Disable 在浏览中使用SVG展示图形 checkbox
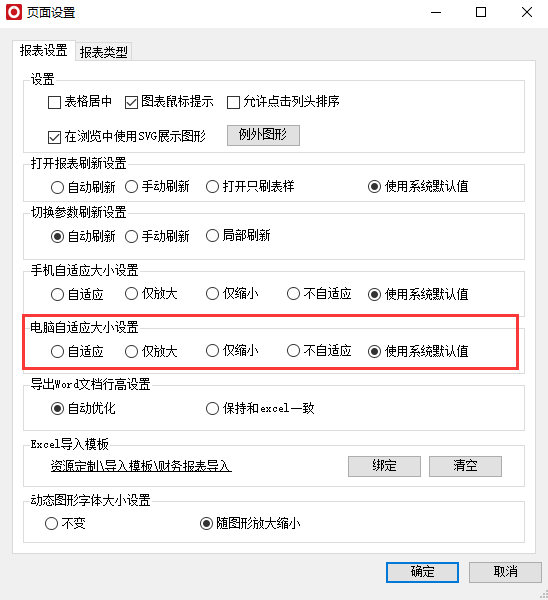This screenshot has width=548, height=600. 54,137
